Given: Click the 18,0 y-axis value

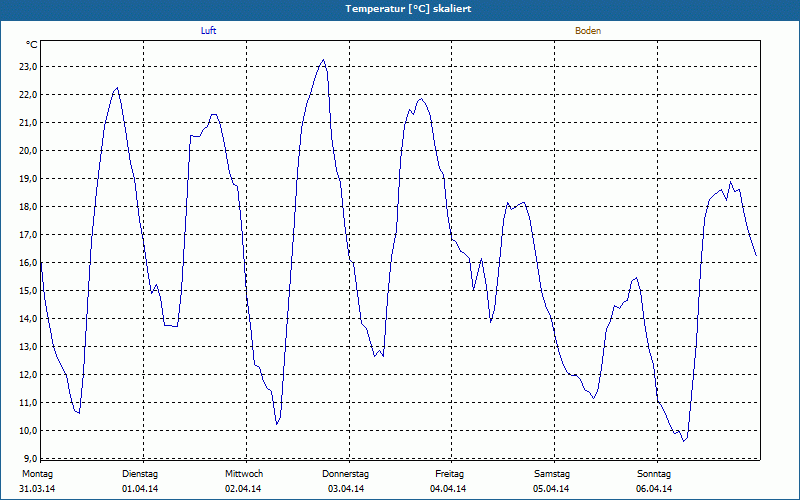Looking at the screenshot, I should pos(29,207).
